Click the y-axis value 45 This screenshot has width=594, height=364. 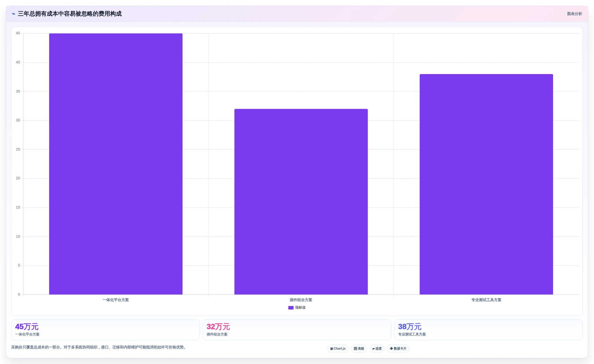[18, 33]
